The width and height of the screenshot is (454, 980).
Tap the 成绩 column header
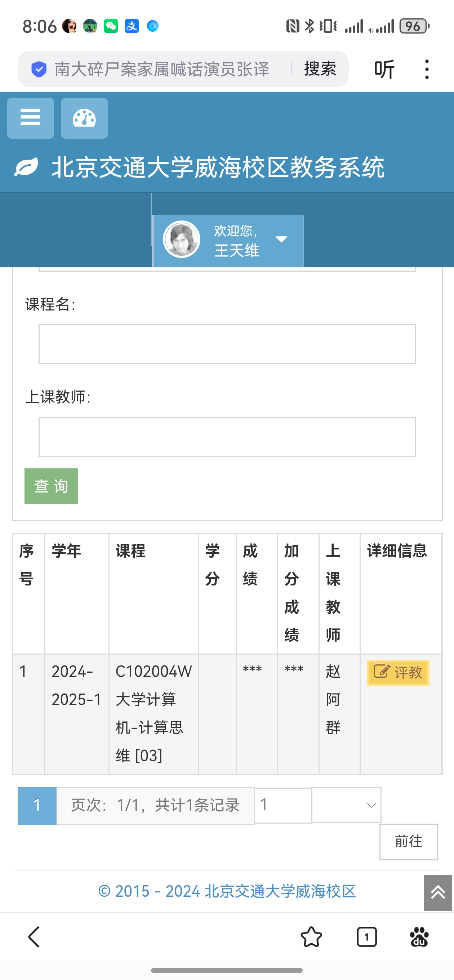click(257, 593)
